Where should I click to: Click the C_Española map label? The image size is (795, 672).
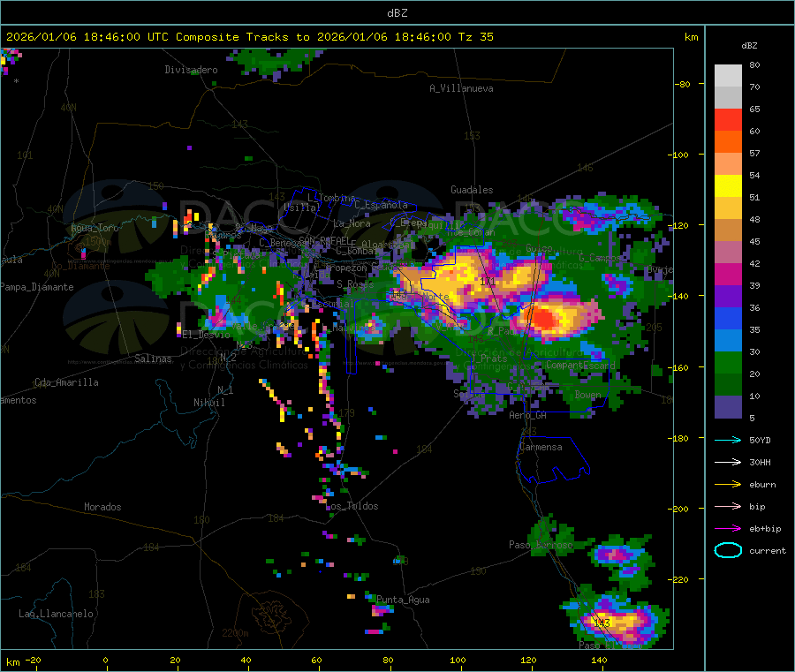[x=382, y=205]
